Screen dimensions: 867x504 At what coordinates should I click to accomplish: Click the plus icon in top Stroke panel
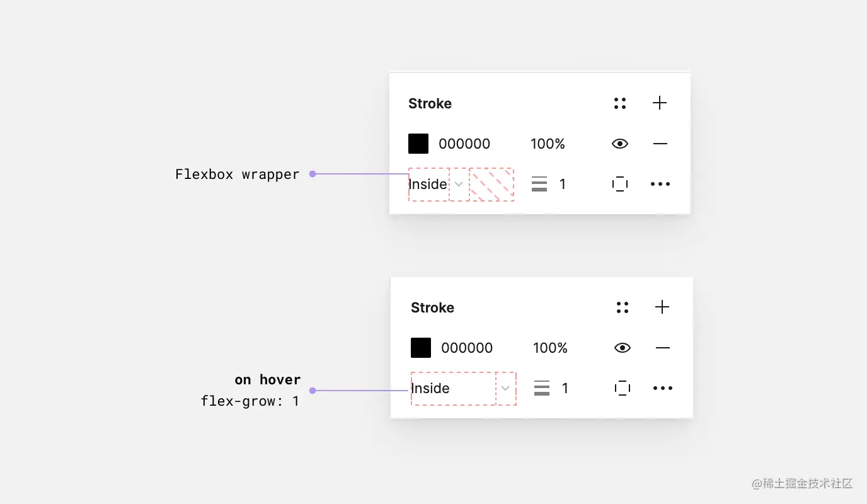point(660,103)
